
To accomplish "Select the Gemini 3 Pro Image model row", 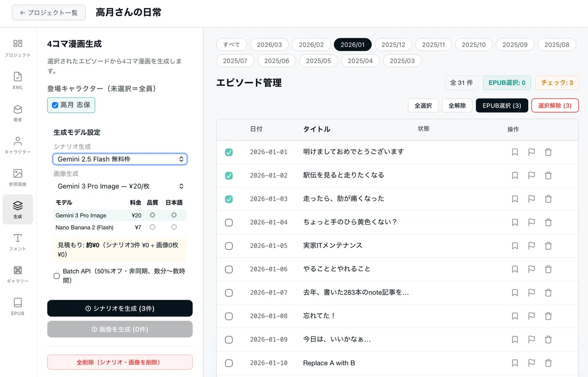I will (120, 215).
